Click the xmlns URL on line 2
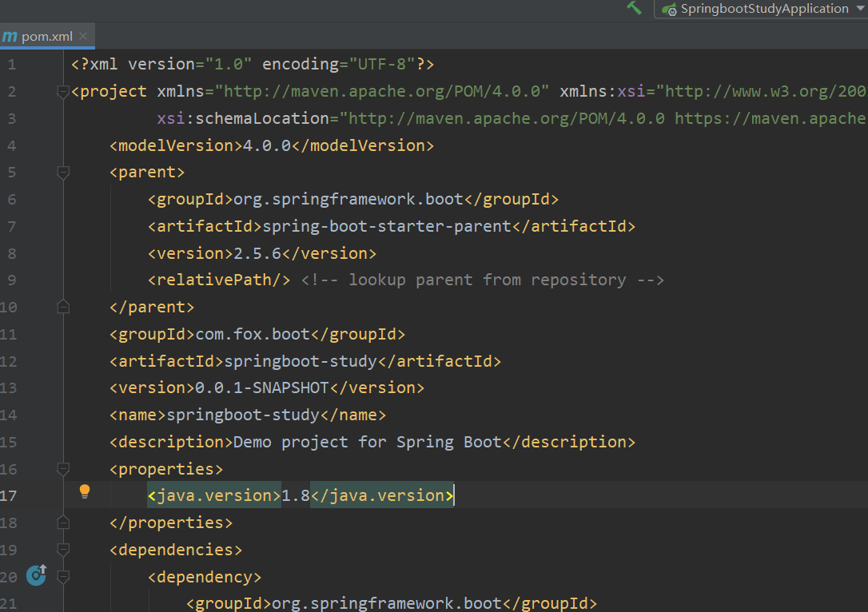The image size is (868, 612). 382,91
